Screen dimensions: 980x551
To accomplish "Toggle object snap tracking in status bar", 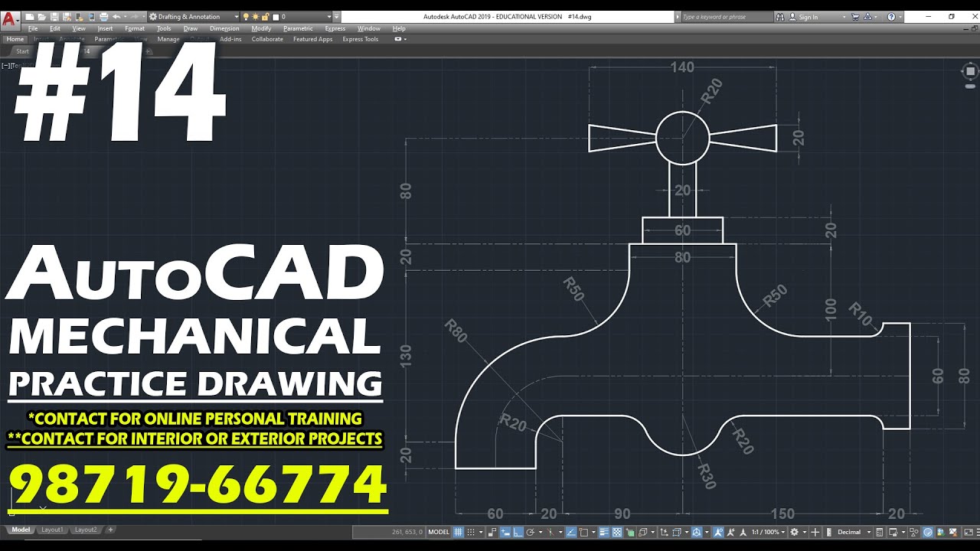I will coord(571,532).
